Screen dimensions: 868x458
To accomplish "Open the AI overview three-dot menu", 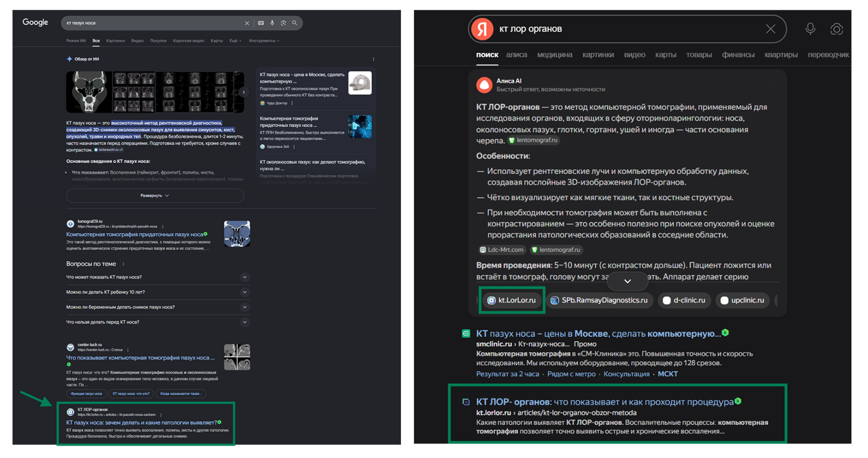I will coord(374,59).
